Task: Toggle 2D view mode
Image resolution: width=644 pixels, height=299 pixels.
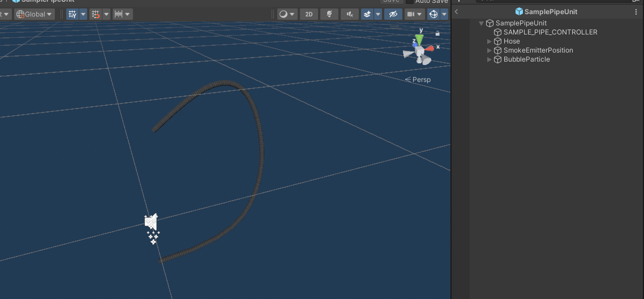Action: [309, 14]
